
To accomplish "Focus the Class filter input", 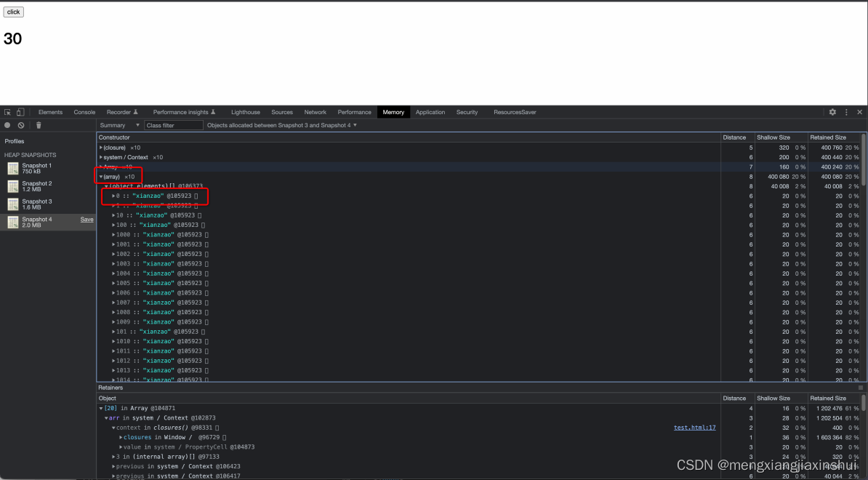I will click(x=174, y=125).
